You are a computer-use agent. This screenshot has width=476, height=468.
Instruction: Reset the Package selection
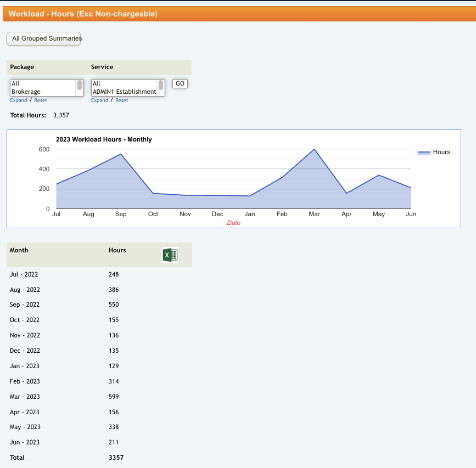tap(41, 100)
